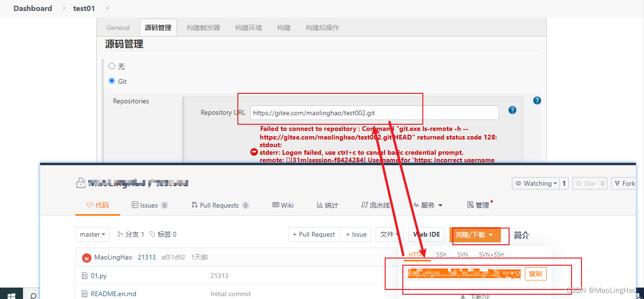Click the Star button

tap(585, 183)
